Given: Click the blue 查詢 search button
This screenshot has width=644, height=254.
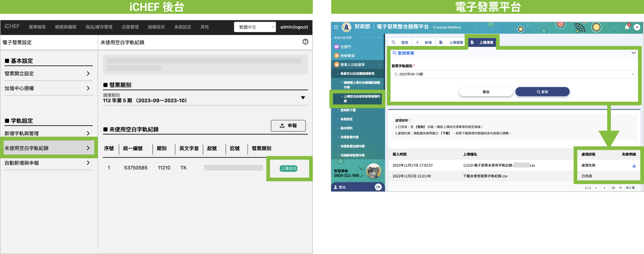Looking at the screenshot, I should pyautogui.click(x=542, y=92).
